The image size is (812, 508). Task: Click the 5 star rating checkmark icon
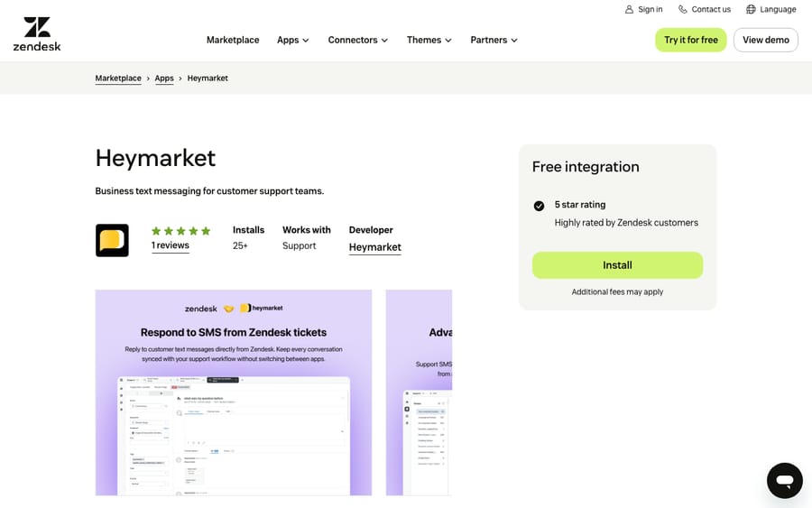point(539,206)
